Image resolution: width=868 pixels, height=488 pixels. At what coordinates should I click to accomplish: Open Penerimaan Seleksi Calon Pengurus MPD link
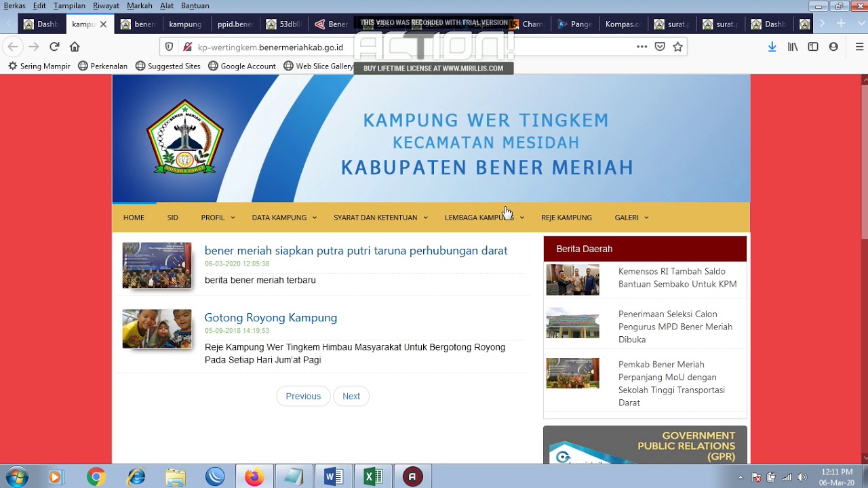tap(675, 327)
